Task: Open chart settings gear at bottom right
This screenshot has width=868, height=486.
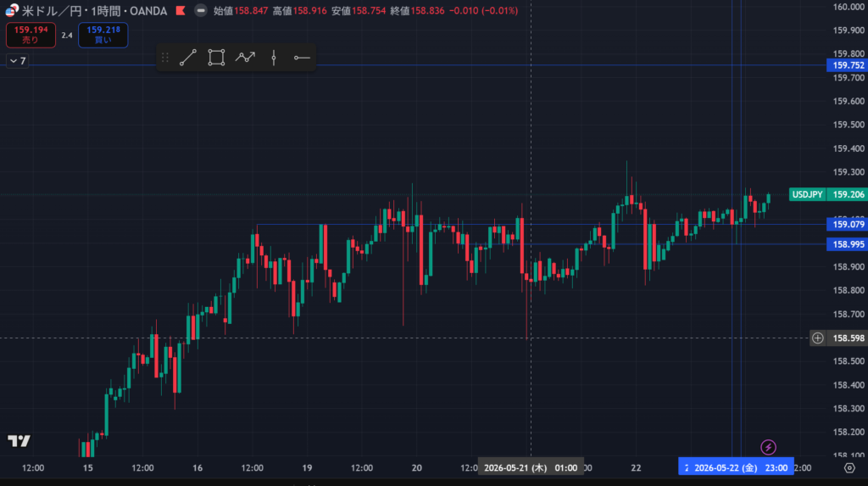Action: coord(849,468)
